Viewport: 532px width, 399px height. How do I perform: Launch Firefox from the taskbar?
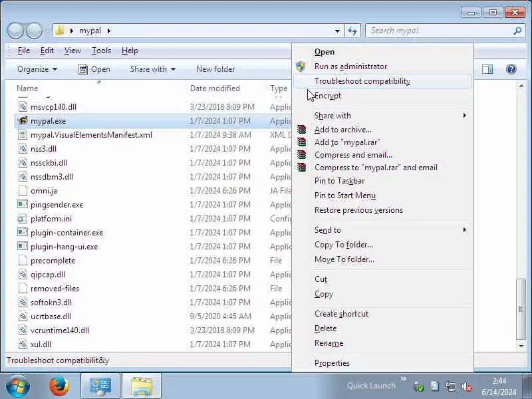tap(59, 386)
